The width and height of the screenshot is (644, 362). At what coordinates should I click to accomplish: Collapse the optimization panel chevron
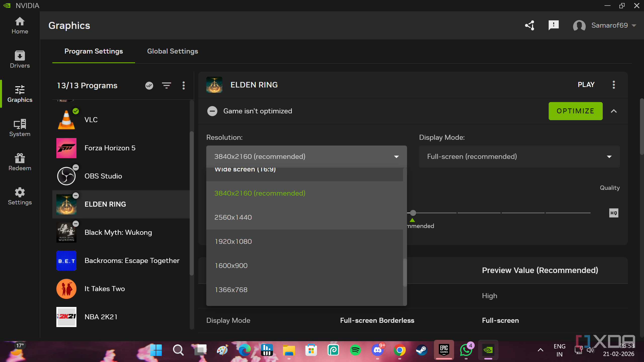[614, 111]
